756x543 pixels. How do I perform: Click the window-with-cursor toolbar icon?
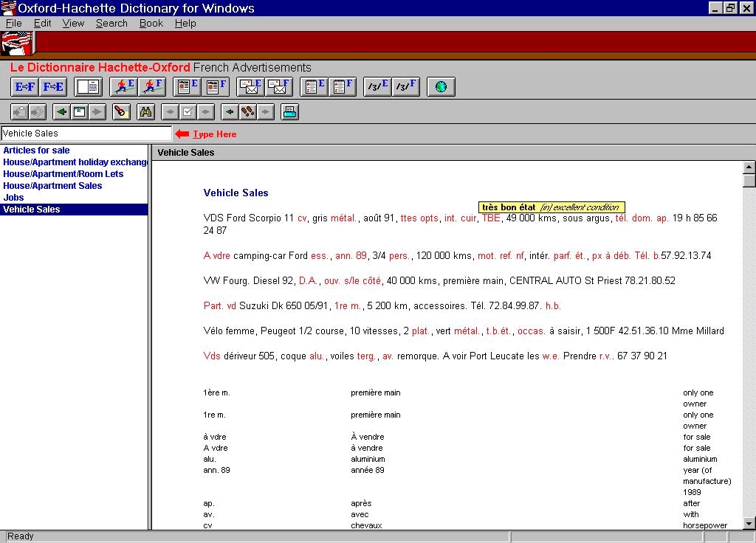click(79, 112)
